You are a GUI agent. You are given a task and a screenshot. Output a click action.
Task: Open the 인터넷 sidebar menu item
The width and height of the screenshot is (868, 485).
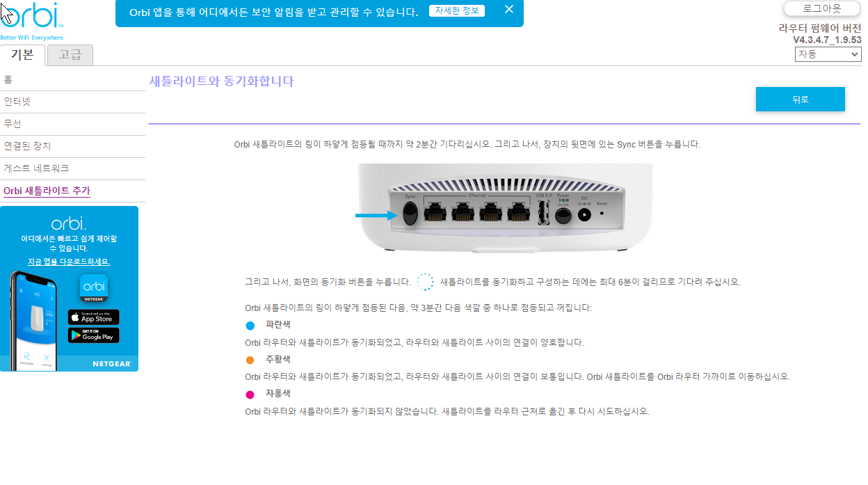[x=72, y=102]
